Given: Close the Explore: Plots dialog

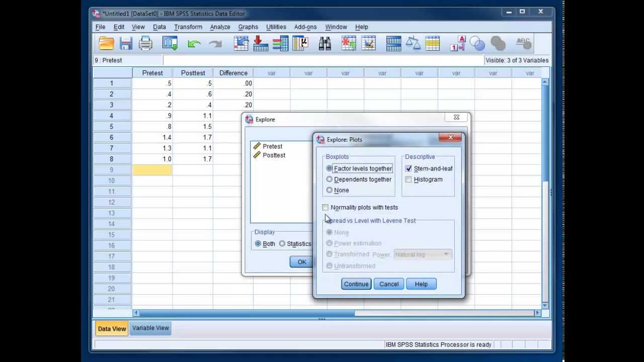Looking at the screenshot, I should pyautogui.click(x=450, y=137).
